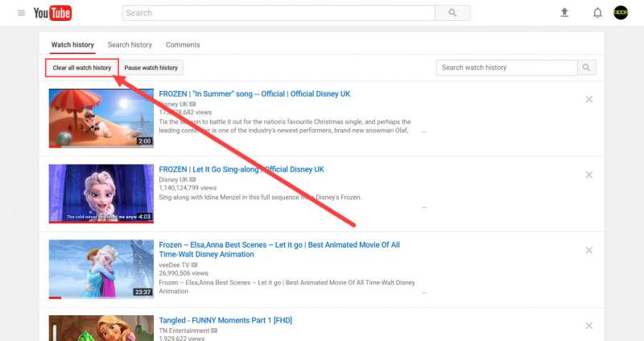Open Frozen Elsa, Anna Best Scenes link

click(x=279, y=250)
